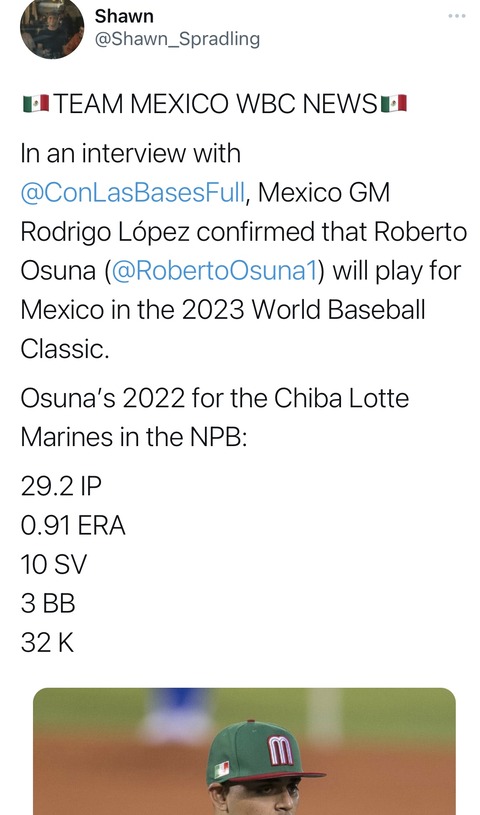The image size is (480, 815).
Task: Open the @ConLasBasesFull mention link
Action: click(x=133, y=193)
